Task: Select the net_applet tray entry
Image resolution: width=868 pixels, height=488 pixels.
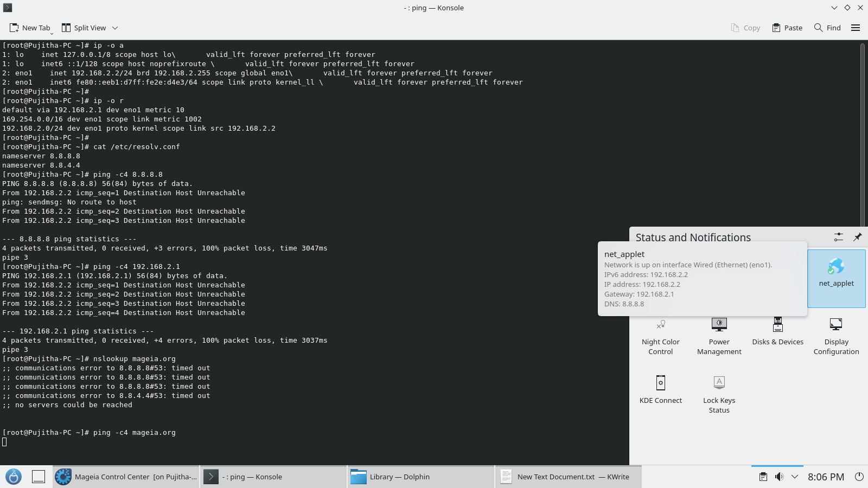Action: coord(836,279)
